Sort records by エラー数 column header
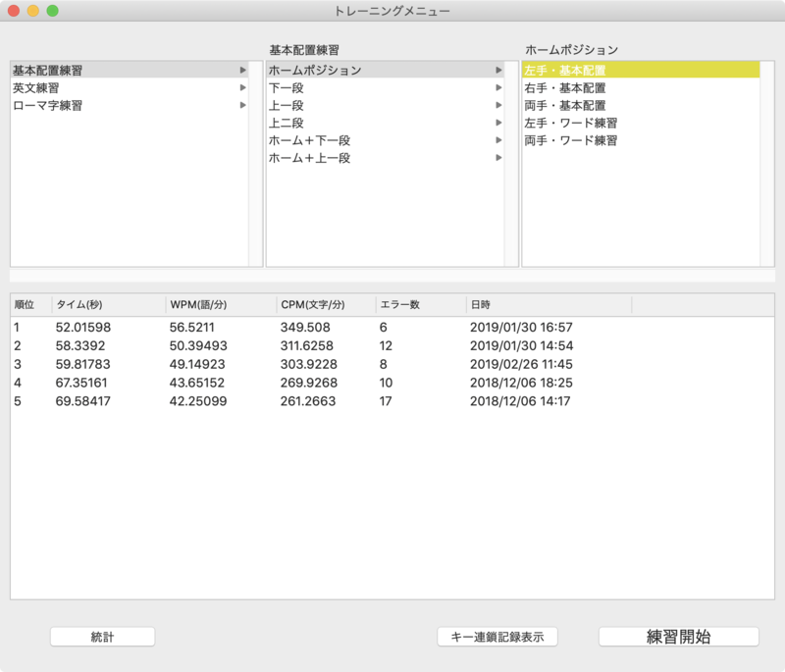The width and height of the screenshot is (785, 672). pyautogui.click(x=421, y=304)
